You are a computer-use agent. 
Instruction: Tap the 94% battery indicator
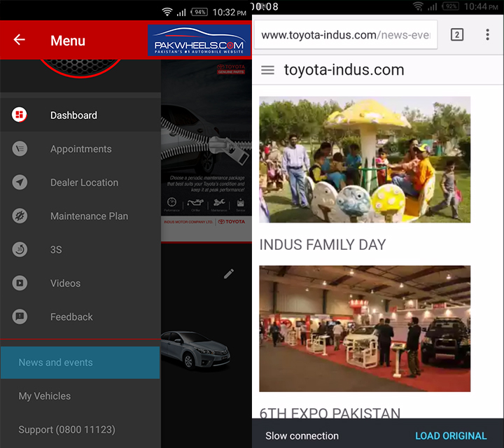(x=199, y=12)
